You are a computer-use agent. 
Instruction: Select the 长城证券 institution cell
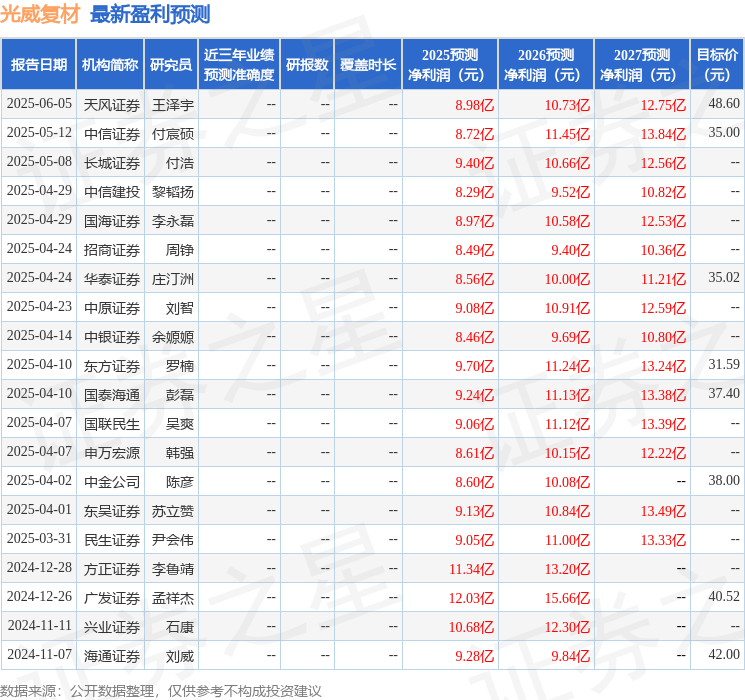(112, 163)
